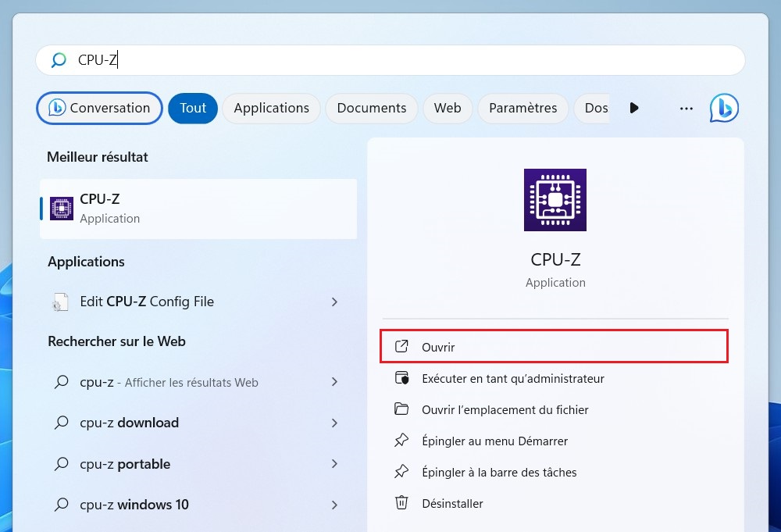Click the large CPU-Z icon in details pane
The height and width of the screenshot is (532, 781).
click(x=555, y=200)
